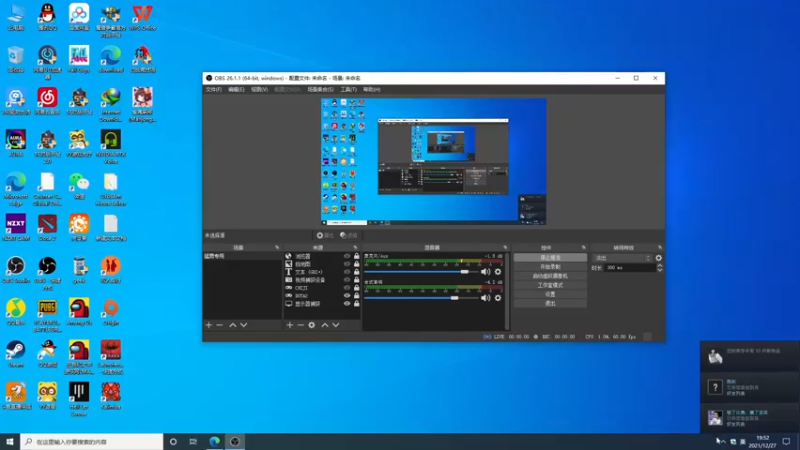Open the Scene Collection (场景集合) menu
This screenshot has width=800, height=450.
pyautogui.click(x=320, y=89)
